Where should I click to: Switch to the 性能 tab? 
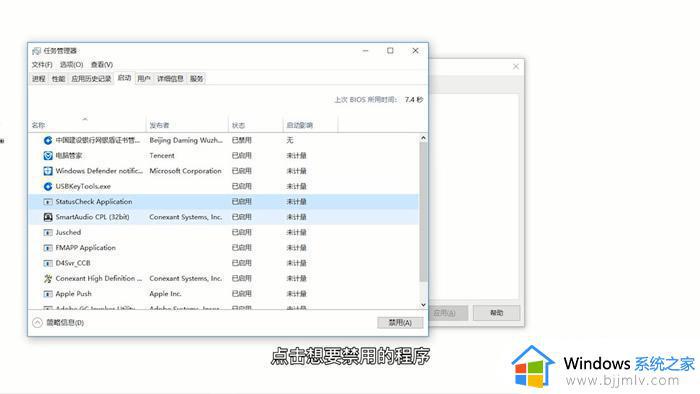[58, 79]
